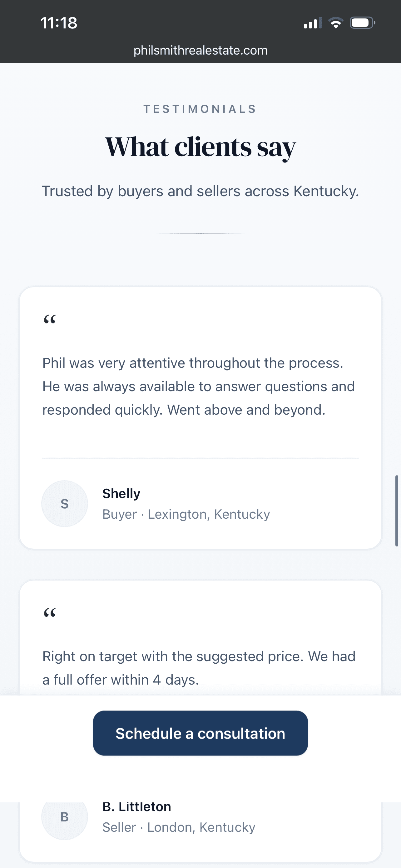The image size is (401, 868).
Task: Select B. Littleton's avatar circle with letter B
Action: (x=64, y=817)
